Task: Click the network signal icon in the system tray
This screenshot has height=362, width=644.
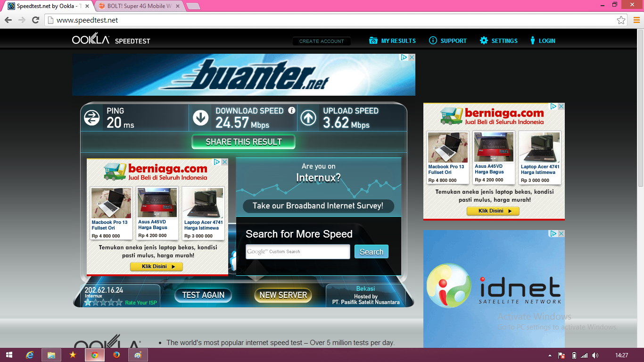Action: [x=584, y=355]
